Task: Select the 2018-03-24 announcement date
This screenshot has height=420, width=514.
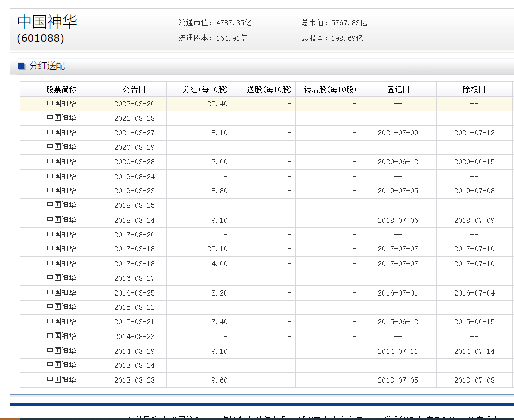Action: (x=135, y=220)
